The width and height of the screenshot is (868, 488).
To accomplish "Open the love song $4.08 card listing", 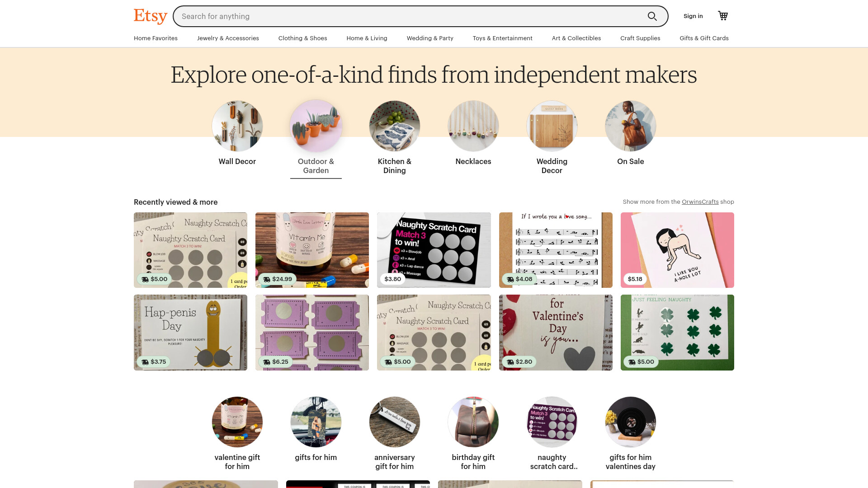I will [x=556, y=250].
